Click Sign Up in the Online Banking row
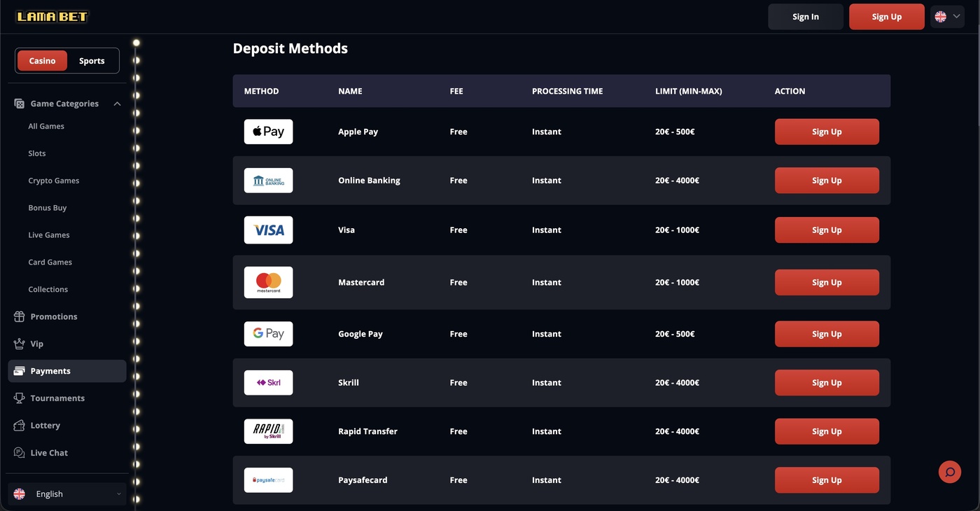The image size is (980, 511). point(827,181)
